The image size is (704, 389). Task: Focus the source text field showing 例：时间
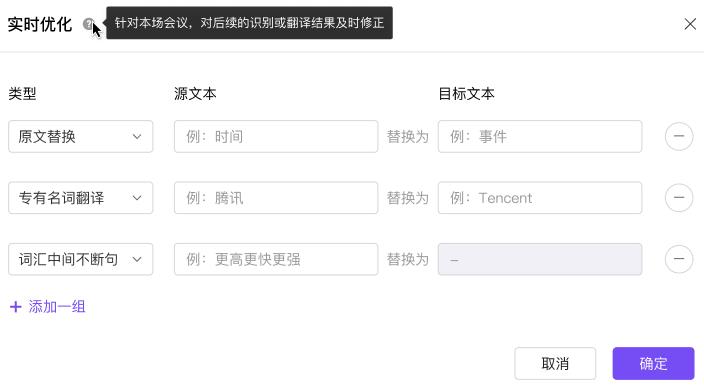[276, 137]
